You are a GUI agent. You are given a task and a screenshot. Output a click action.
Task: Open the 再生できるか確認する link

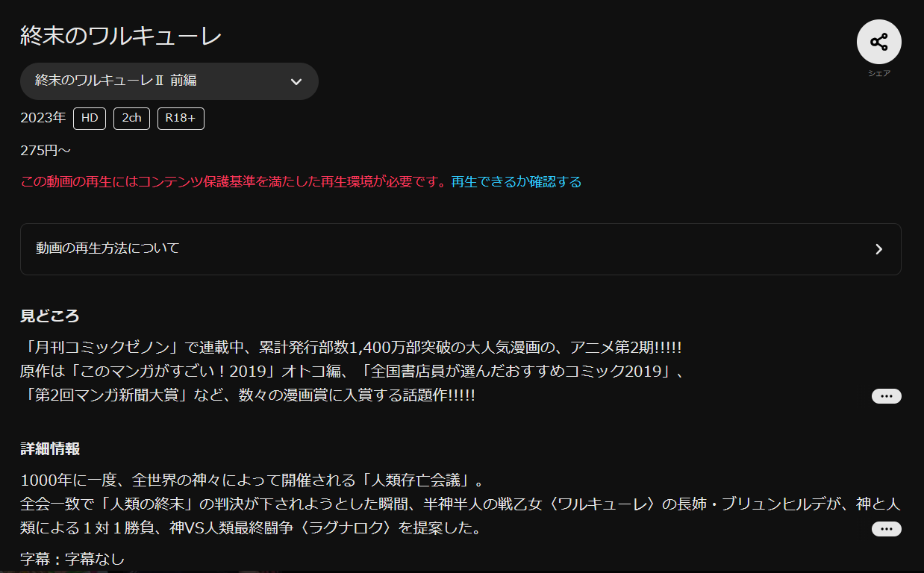coord(516,182)
